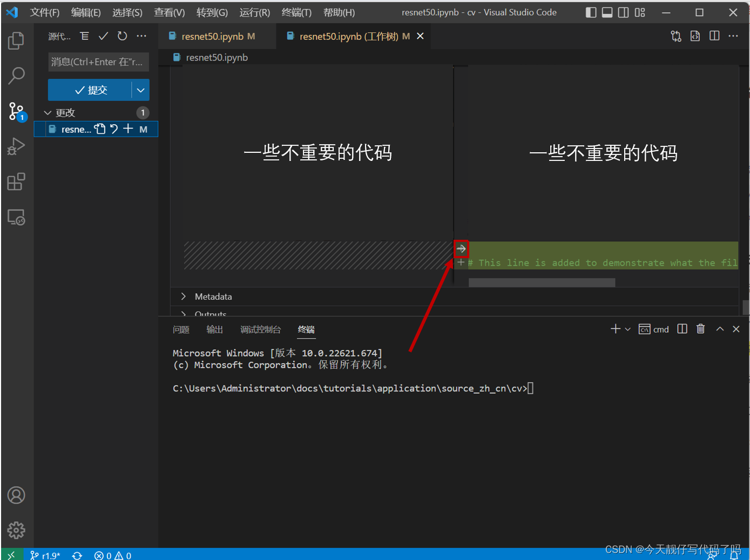
Task: Open the 选择(S) menu
Action: click(127, 12)
